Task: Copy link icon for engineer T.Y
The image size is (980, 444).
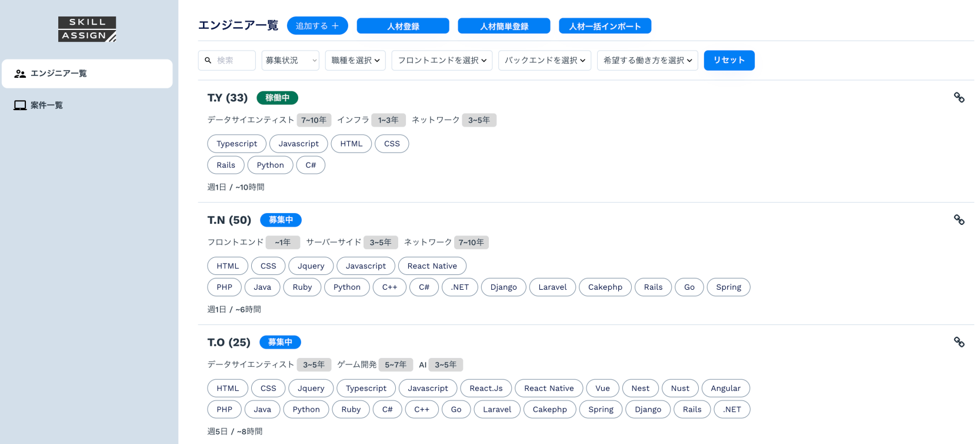Action: (959, 98)
